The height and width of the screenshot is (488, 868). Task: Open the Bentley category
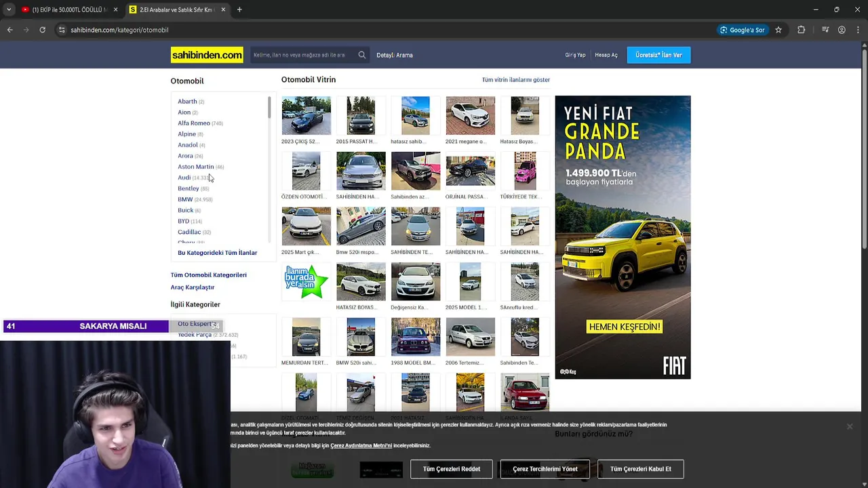coord(188,188)
